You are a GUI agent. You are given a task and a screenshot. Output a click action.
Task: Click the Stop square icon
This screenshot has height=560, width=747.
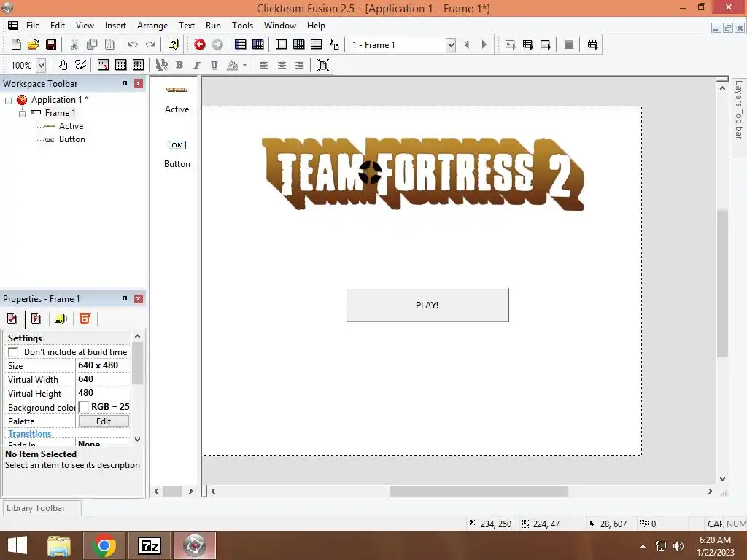(x=569, y=44)
